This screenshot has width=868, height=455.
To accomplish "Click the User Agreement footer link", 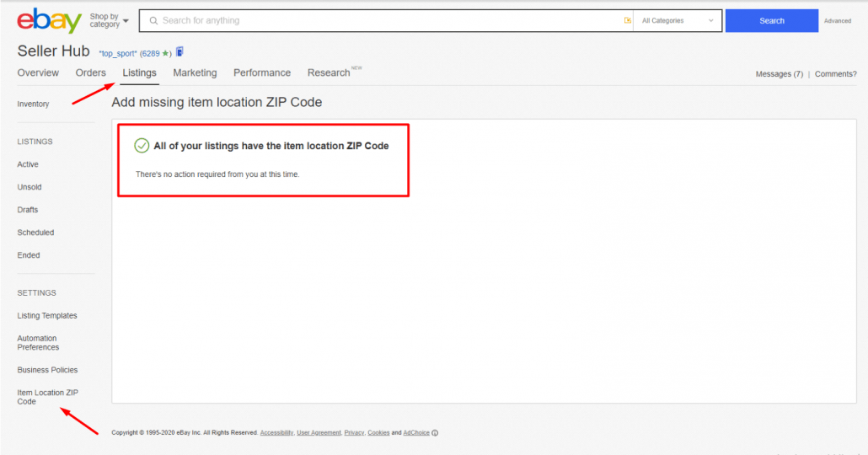I will tap(319, 433).
